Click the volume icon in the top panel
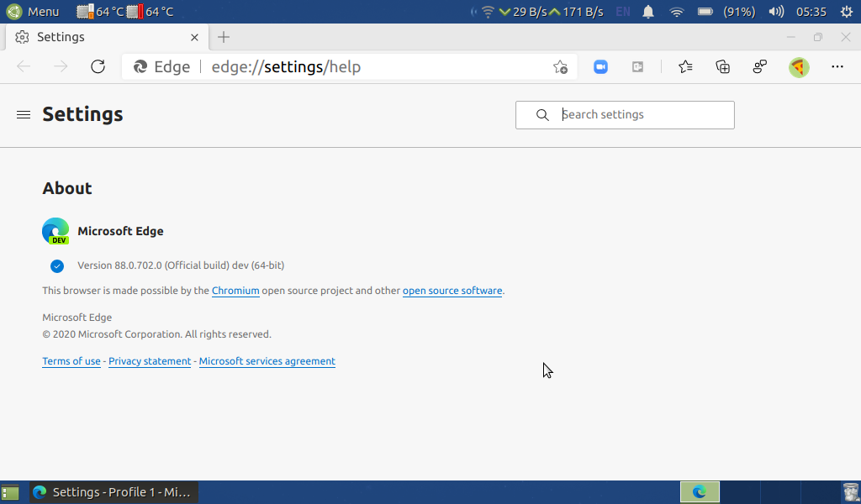Viewport: 861px width, 504px height. click(774, 12)
